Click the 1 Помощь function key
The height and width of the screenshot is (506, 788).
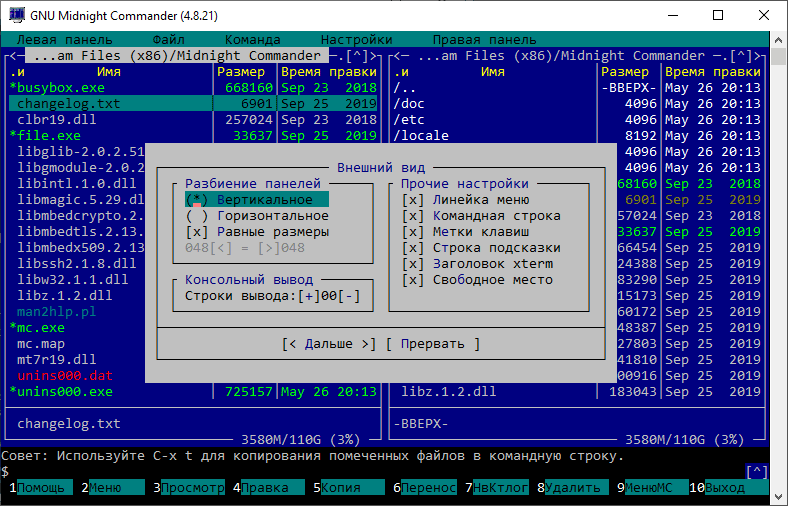coord(41,487)
